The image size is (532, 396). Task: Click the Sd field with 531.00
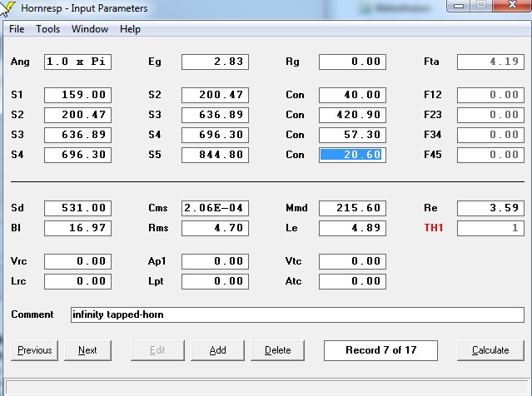click(x=77, y=208)
